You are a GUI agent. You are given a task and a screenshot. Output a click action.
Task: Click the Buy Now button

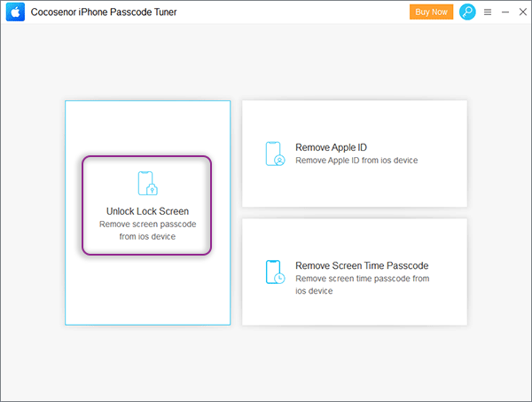(x=431, y=12)
